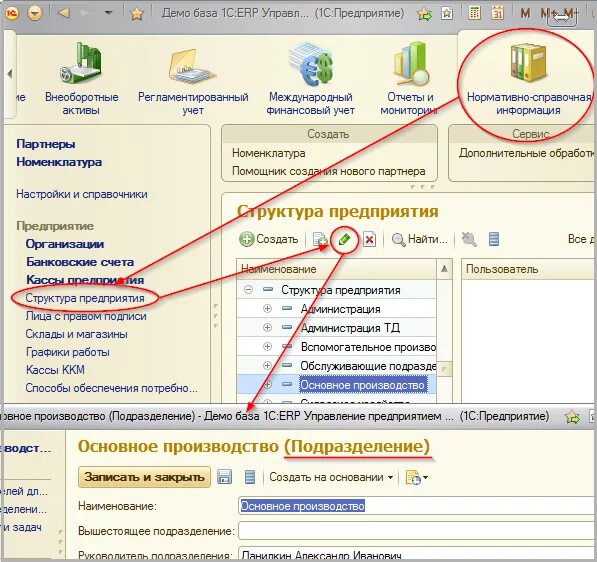This screenshot has width=597, height=562.
Task: Open Настройки и справочники
Action: (81, 194)
